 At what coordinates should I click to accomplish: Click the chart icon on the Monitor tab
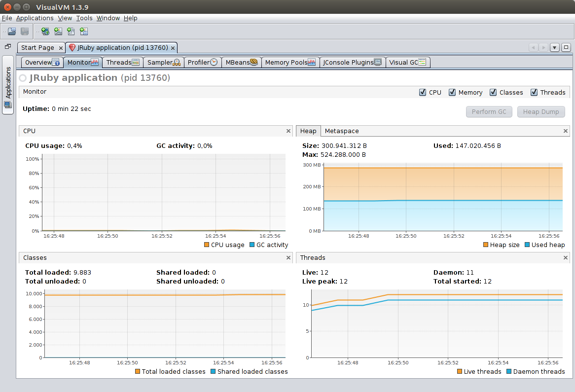95,63
